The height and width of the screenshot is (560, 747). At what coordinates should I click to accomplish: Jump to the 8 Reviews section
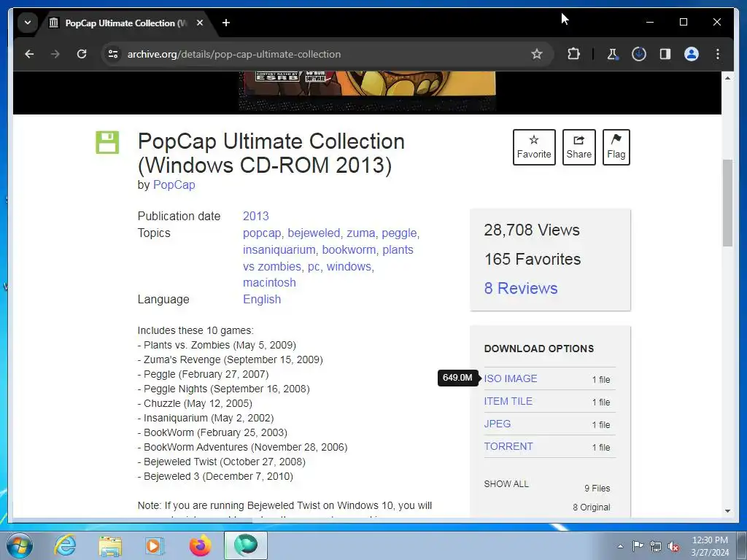point(521,288)
